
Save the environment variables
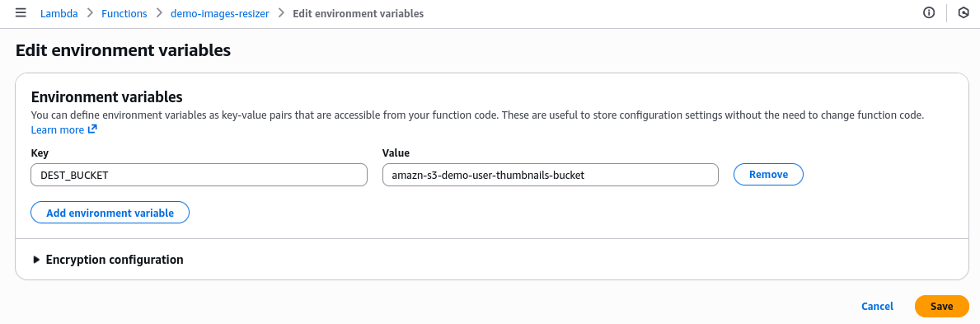[x=941, y=306]
